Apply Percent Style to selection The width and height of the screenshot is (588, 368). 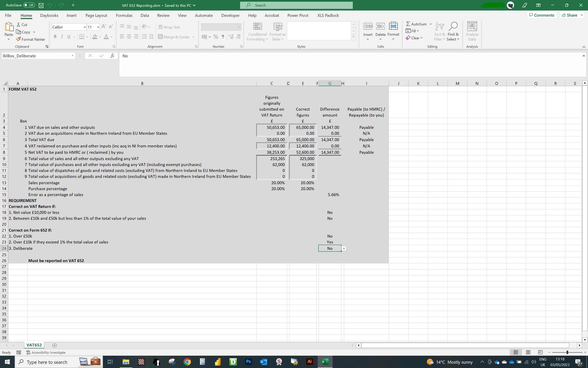click(x=215, y=37)
